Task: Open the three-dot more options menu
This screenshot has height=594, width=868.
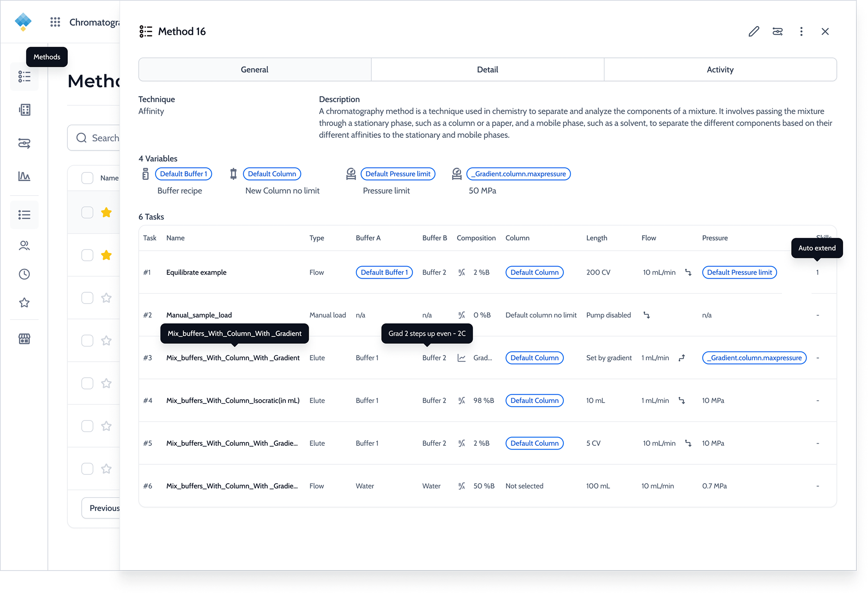Action: pos(802,31)
